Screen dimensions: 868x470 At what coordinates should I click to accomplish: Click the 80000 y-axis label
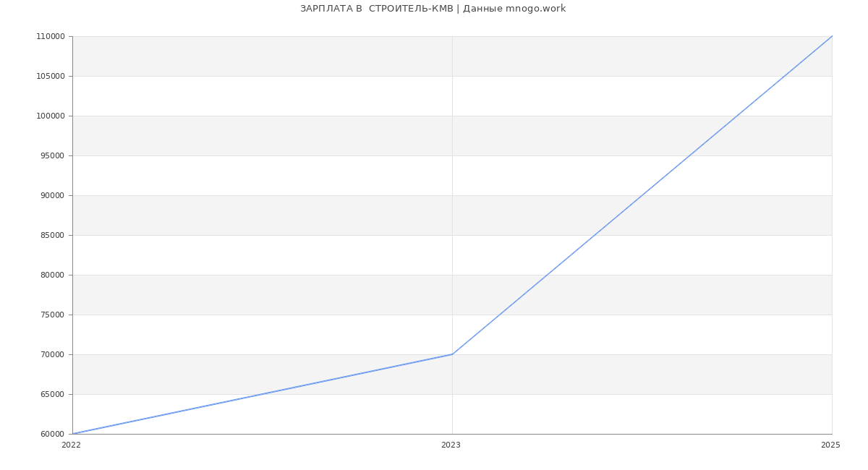tap(52, 275)
